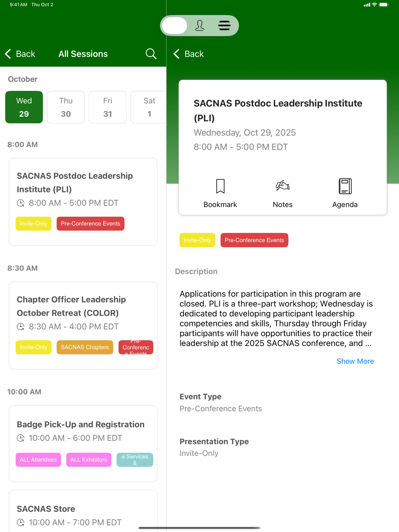Open Chapter Officer Leadership October Retreat card
399x532 pixels.
(x=83, y=325)
